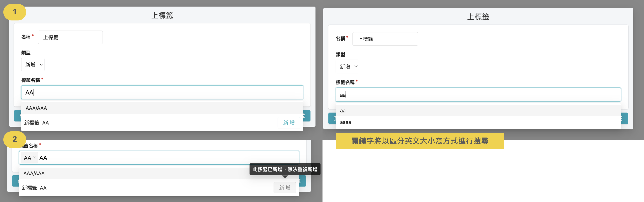Click inside the 標籤名稱 field showing AA
This screenshot has height=202, width=644.
pyautogui.click(x=162, y=92)
